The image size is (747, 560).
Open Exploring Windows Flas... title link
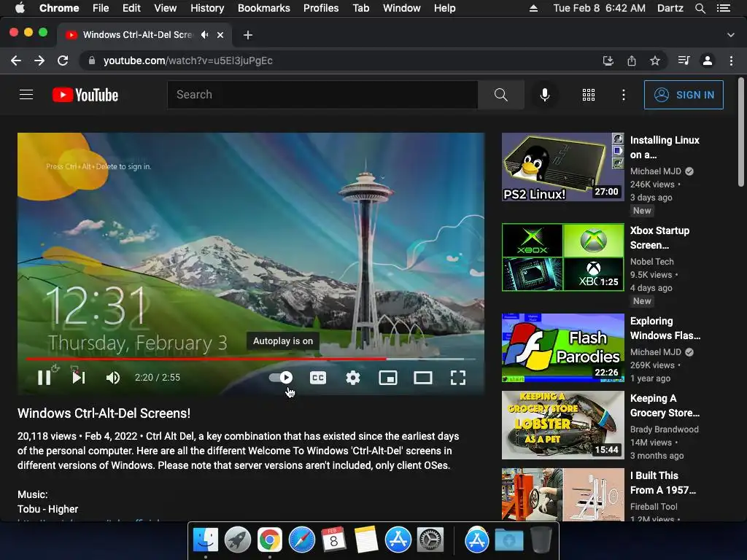click(x=665, y=329)
